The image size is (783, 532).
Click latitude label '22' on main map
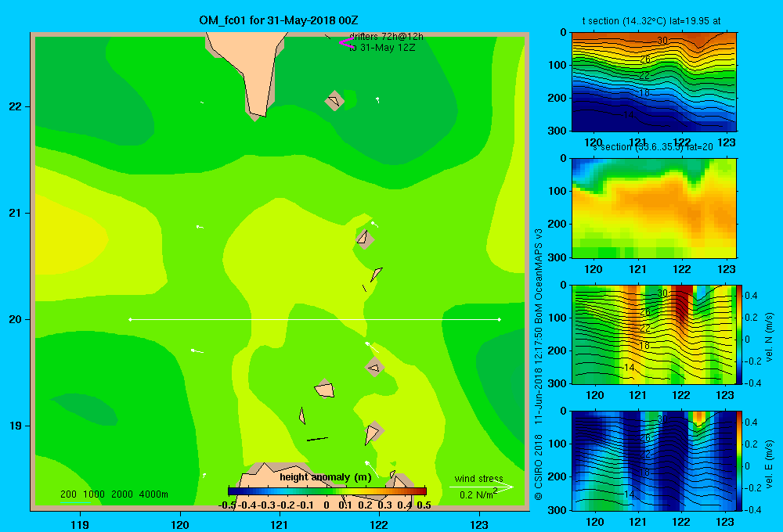tap(16, 106)
